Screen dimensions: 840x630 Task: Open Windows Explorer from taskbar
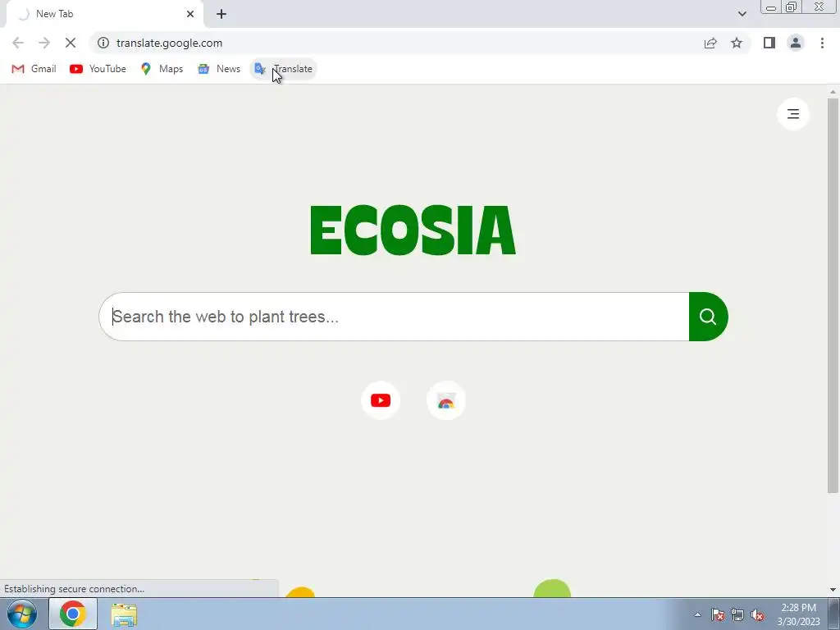point(124,614)
